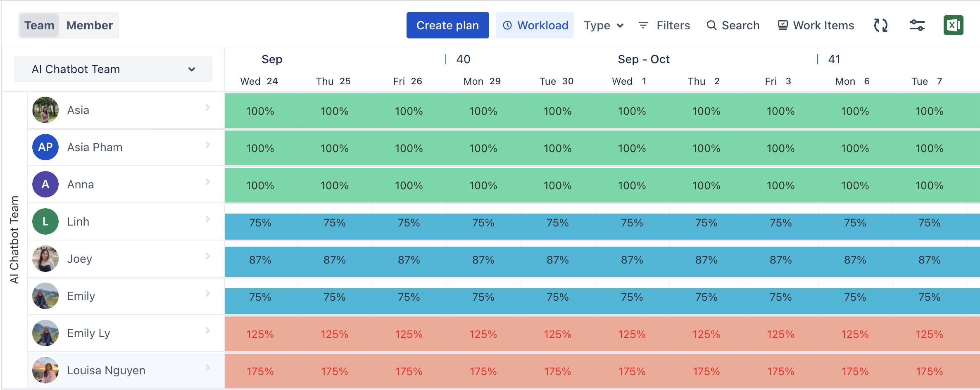The width and height of the screenshot is (980, 390).
Task: Click Linh's green L avatar
Action: pos(45,221)
